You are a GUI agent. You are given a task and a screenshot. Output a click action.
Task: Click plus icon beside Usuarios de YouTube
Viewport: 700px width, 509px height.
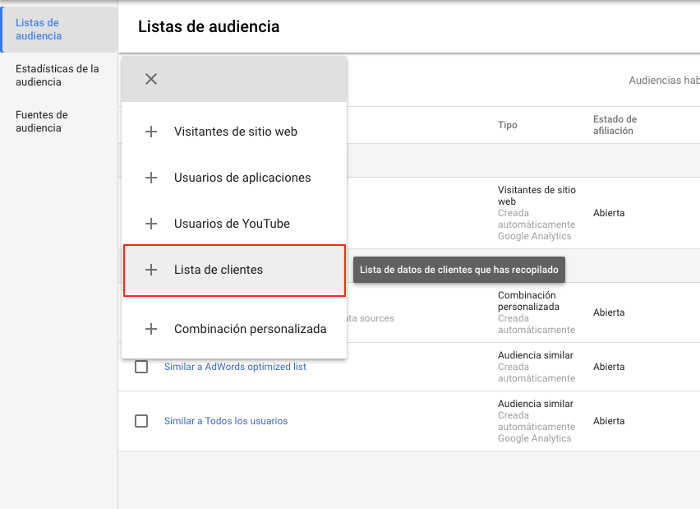[151, 223]
